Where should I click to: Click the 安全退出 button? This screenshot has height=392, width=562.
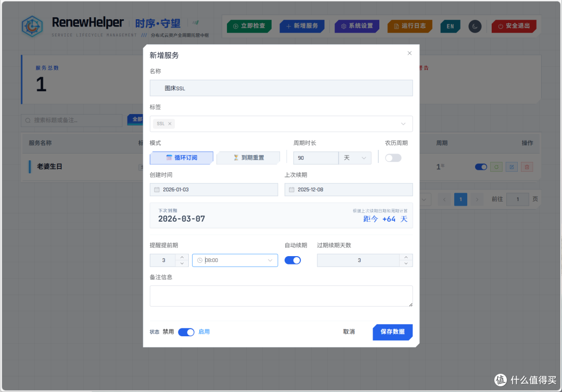pyautogui.click(x=514, y=26)
